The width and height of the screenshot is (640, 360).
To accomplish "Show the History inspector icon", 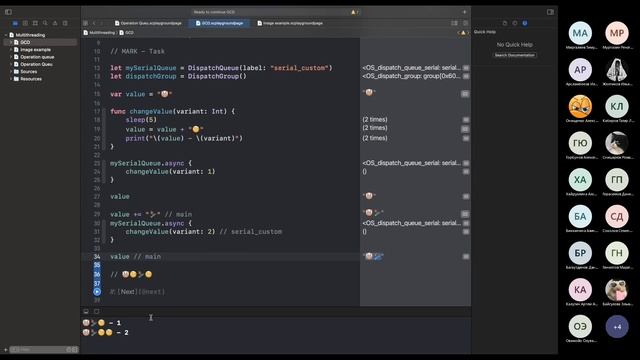I will 515,23.
